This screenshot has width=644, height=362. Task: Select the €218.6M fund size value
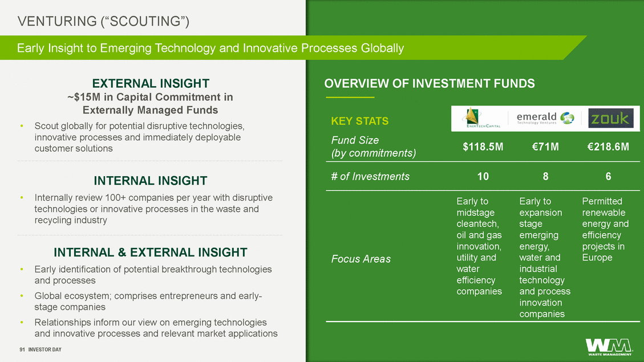(x=608, y=147)
